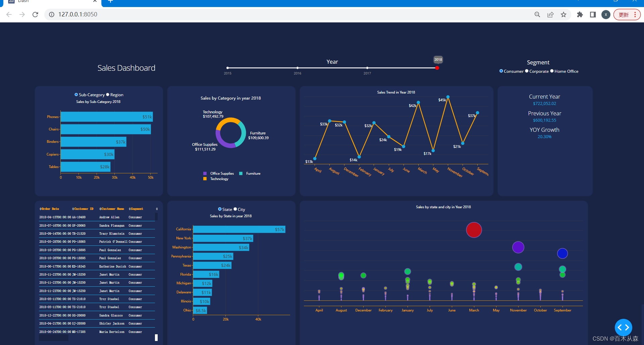The image size is (644, 345).
Task: Open the Dash debug menu button
Action: tap(623, 327)
